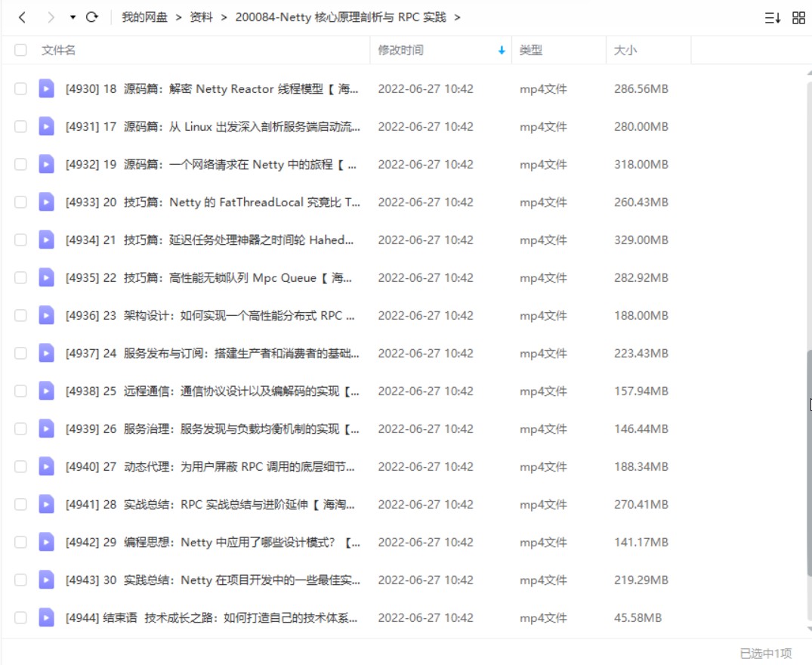
Task: Open 我的网盘 breadcrumb
Action: coord(144,17)
